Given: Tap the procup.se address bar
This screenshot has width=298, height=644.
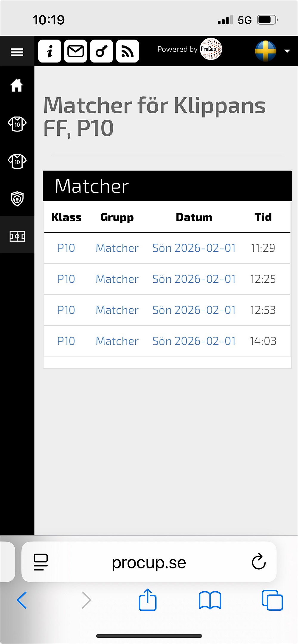Looking at the screenshot, I should (x=149, y=562).
